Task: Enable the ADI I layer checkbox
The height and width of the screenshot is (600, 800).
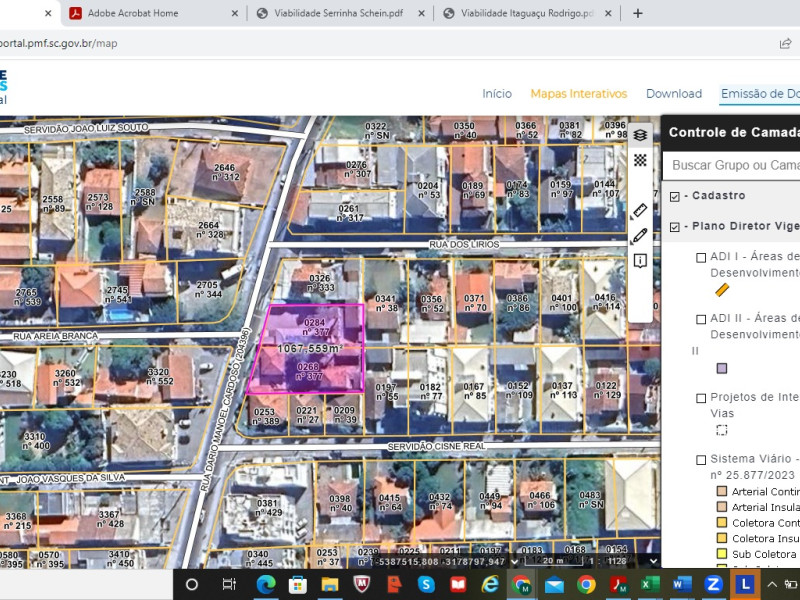Action: pyautogui.click(x=701, y=258)
